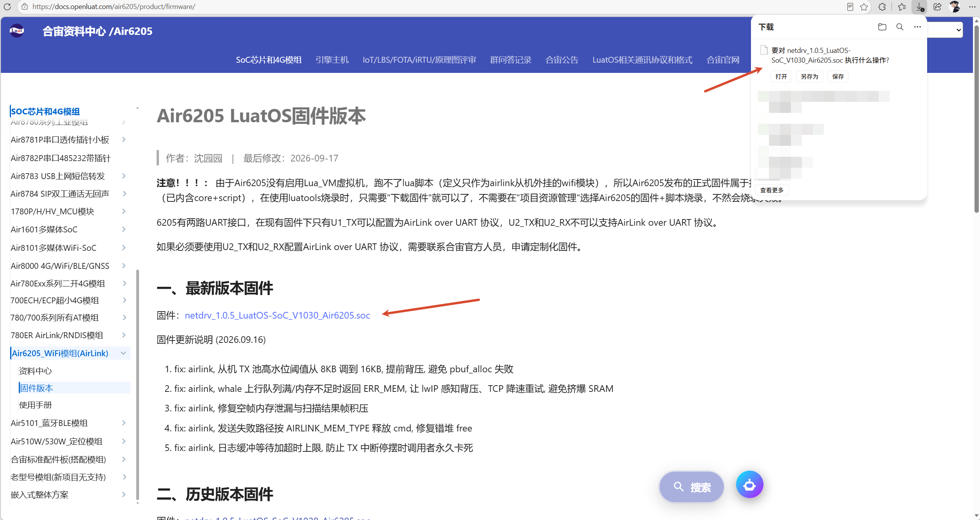Expand Air8784 SIP双工通话无回声 chevron
This screenshot has height=520, width=980.
point(124,194)
